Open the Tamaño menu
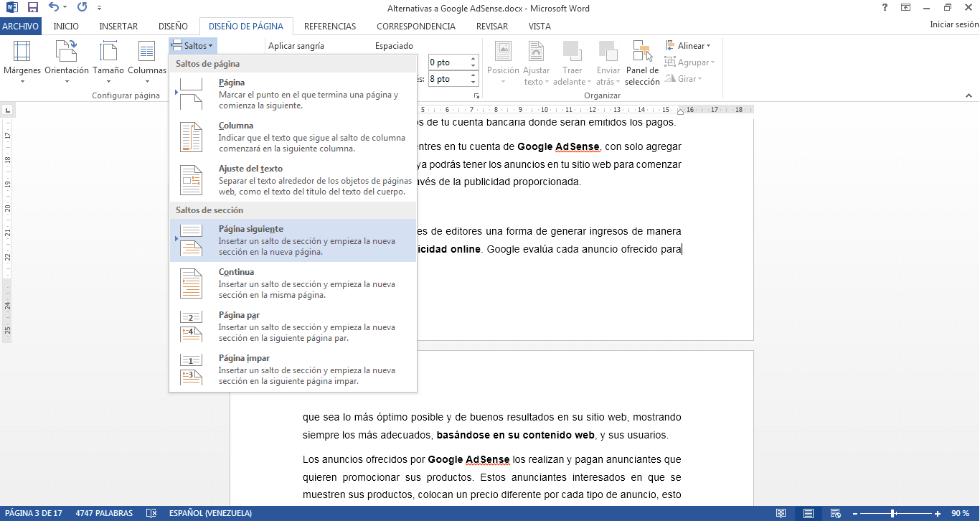Image resolution: width=980 pixels, height=521 pixels. tap(108, 62)
